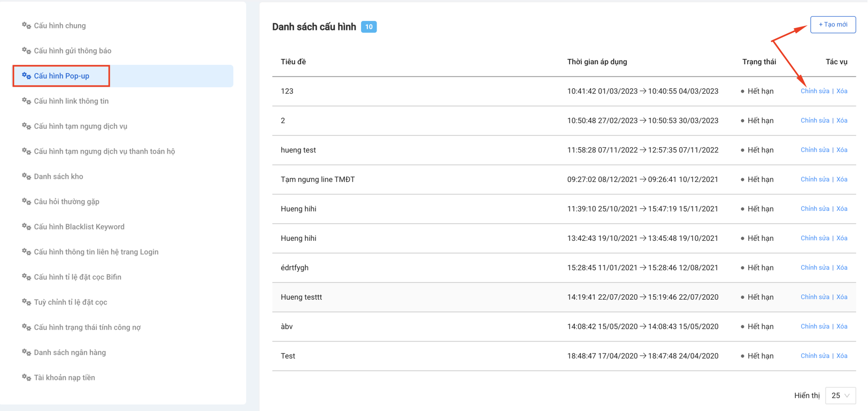Viewport: 868px width, 411px height.
Task: Open the Hiển thị page size dropdown
Action: click(x=840, y=395)
